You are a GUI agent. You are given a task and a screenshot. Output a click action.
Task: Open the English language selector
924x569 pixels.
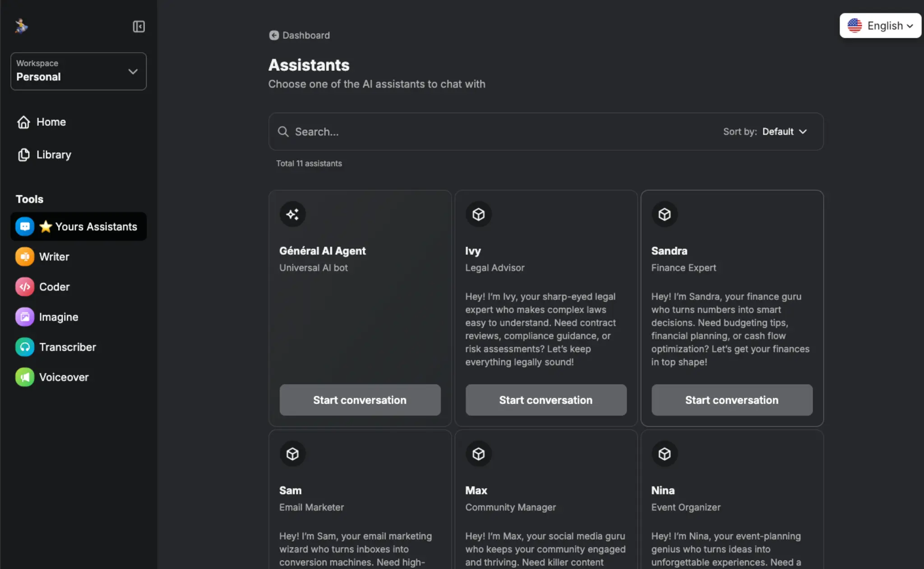tap(880, 26)
